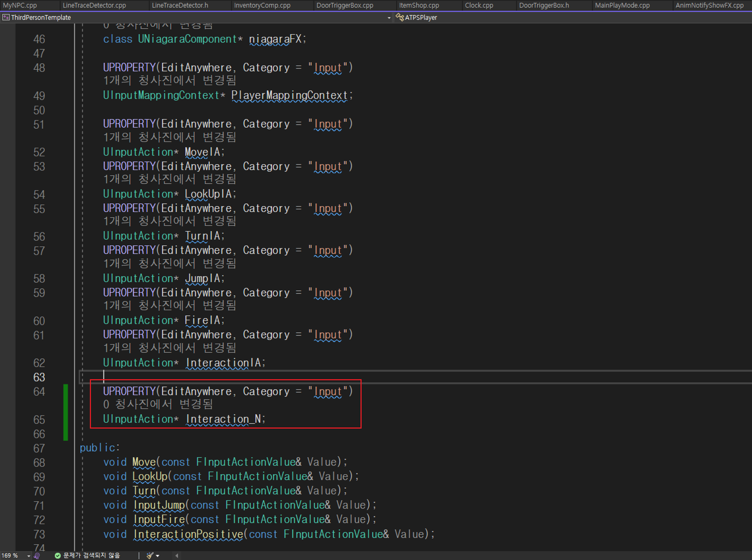Switch to the InventoryComp.cpp tab
752x560 pixels.
[262, 5]
